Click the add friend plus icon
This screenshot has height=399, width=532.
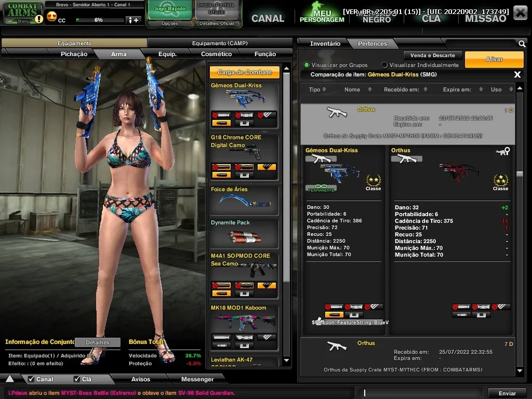[133, 20]
